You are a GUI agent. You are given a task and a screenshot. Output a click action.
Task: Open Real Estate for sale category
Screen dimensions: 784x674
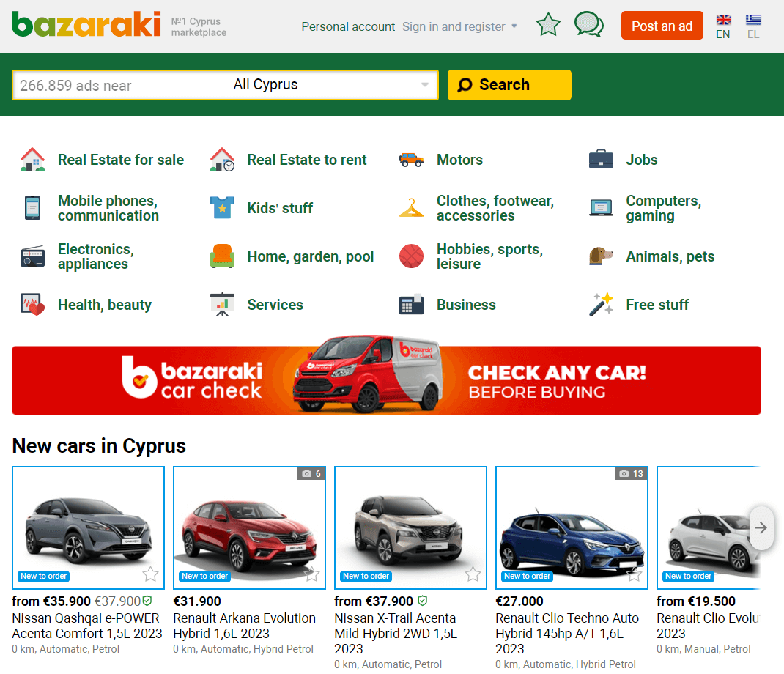[121, 160]
